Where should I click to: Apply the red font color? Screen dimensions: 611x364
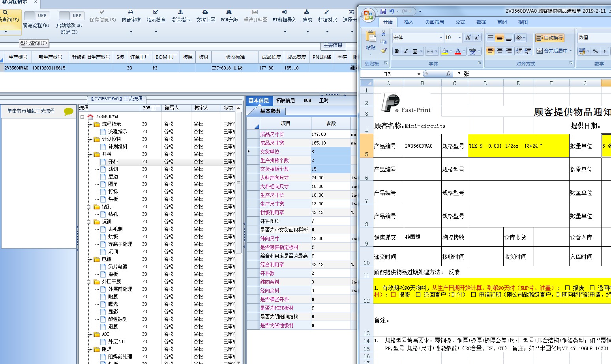458,51
